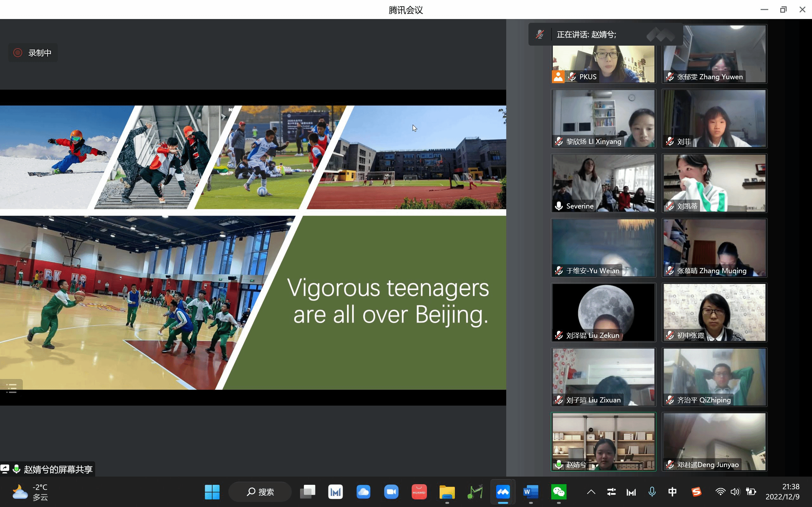Toggle system tray microphone status icon

point(652,492)
